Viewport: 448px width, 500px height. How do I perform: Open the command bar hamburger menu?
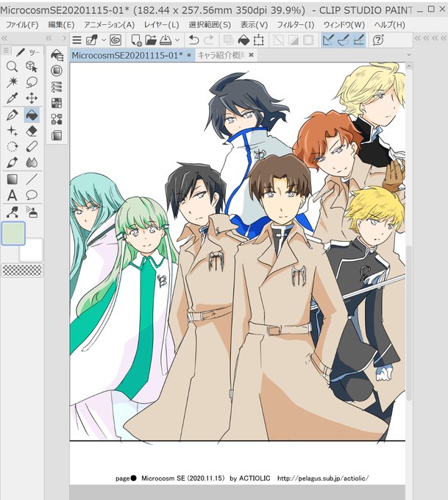click(x=77, y=40)
